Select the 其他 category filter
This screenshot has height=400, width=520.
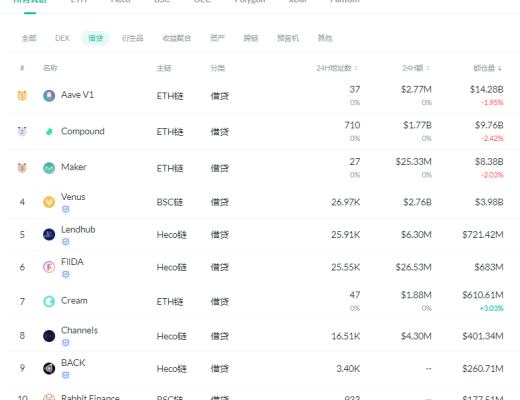(325, 38)
